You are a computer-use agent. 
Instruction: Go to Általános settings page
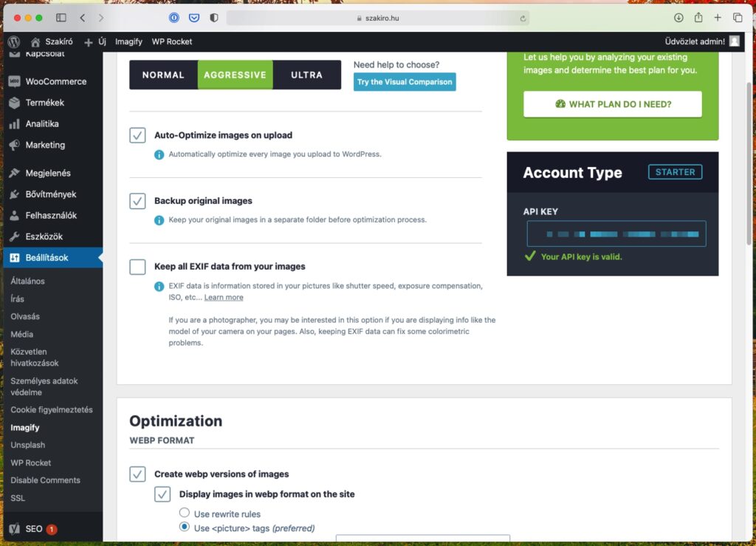(x=27, y=281)
